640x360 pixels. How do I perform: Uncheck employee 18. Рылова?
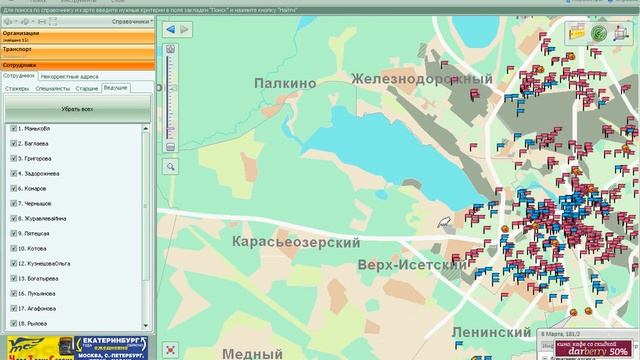point(13,323)
